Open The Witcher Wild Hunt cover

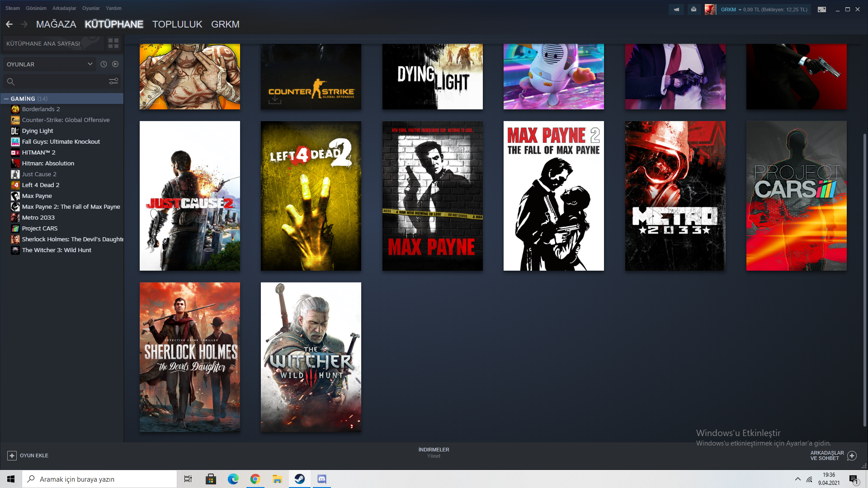click(311, 357)
